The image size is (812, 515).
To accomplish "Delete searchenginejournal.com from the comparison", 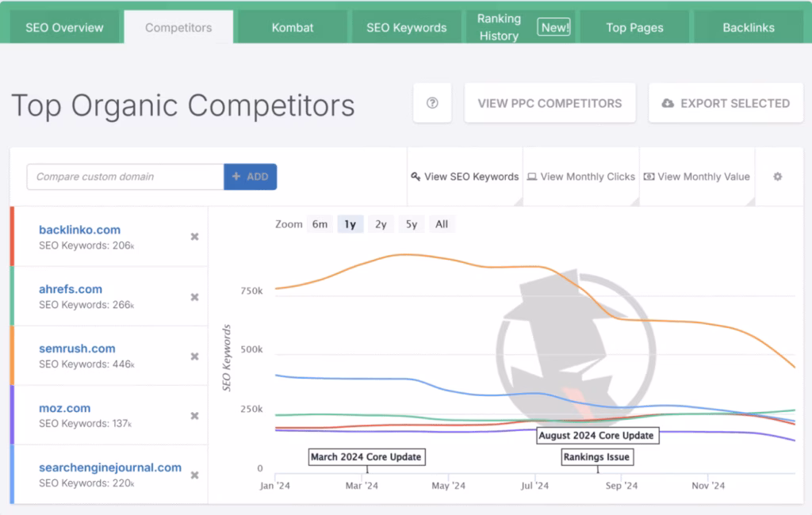I will (194, 475).
